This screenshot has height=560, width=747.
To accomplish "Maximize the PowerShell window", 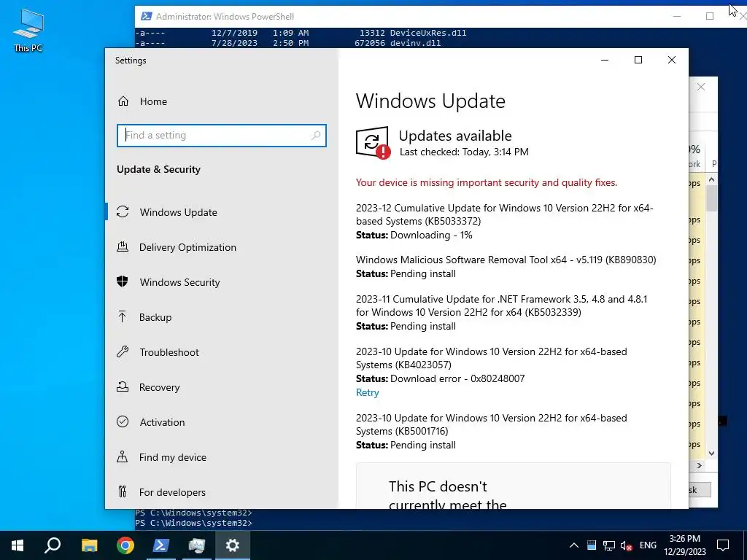I will (x=710, y=16).
